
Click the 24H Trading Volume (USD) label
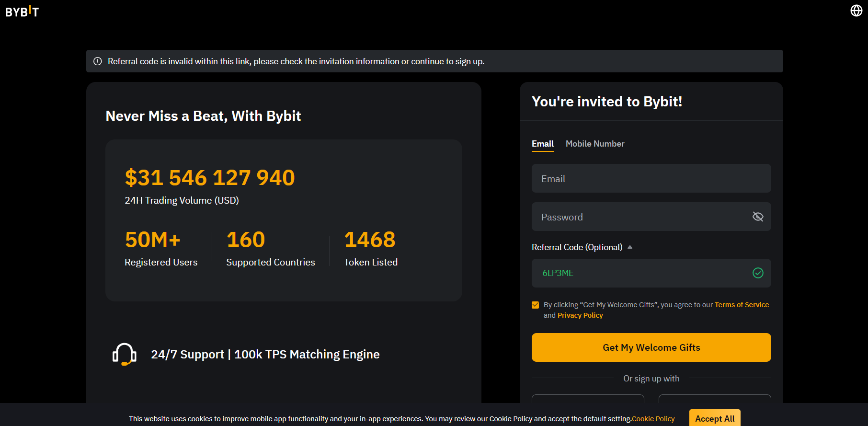(182, 200)
